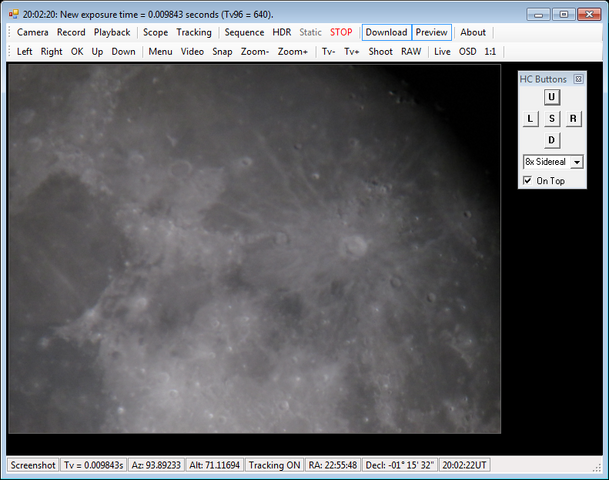Uncheck the On Top checkbox

[528, 181]
